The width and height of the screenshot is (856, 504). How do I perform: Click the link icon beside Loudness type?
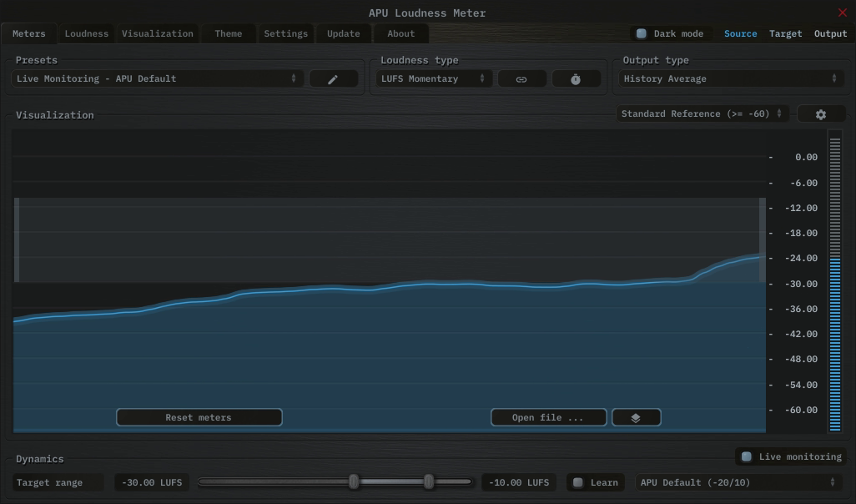coord(521,79)
